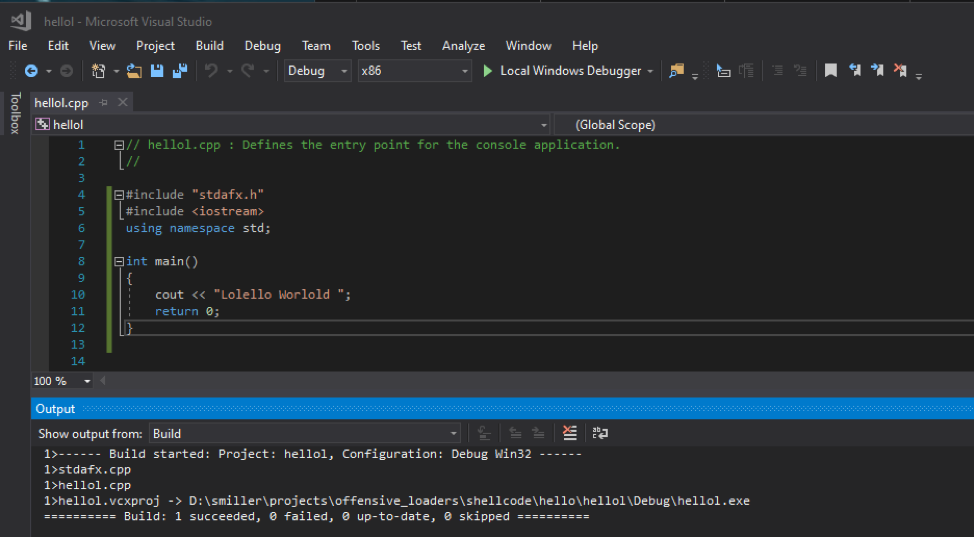Click the Navigate Backward arrow icon
The width and height of the screenshot is (974, 537).
click(31, 71)
